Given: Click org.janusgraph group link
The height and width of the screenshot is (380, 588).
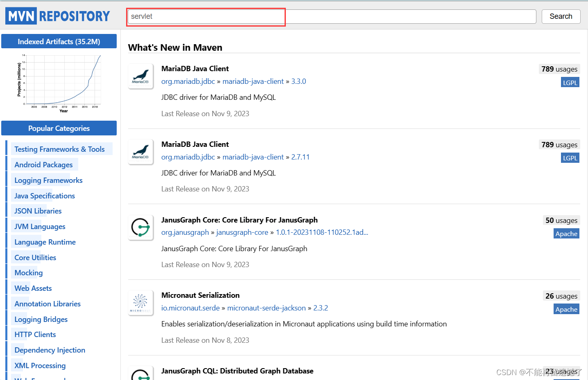Looking at the screenshot, I should click(185, 232).
